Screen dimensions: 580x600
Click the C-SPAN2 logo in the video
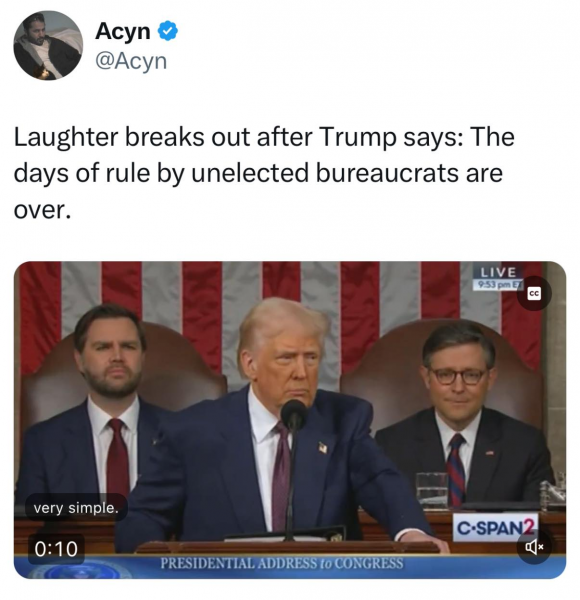(x=496, y=528)
